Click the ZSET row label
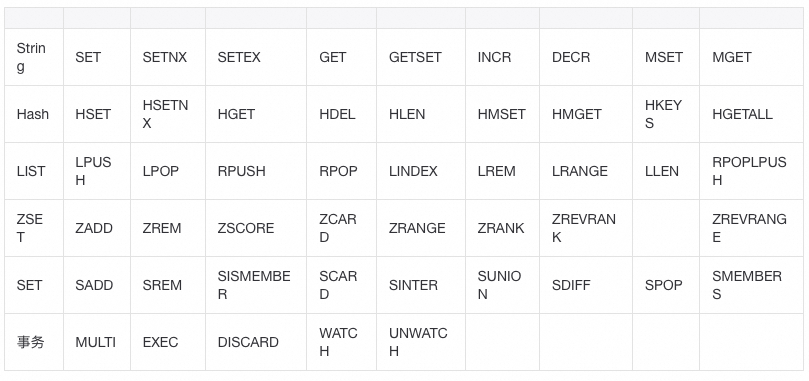Image resolution: width=809 pixels, height=381 pixels. tap(34, 228)
